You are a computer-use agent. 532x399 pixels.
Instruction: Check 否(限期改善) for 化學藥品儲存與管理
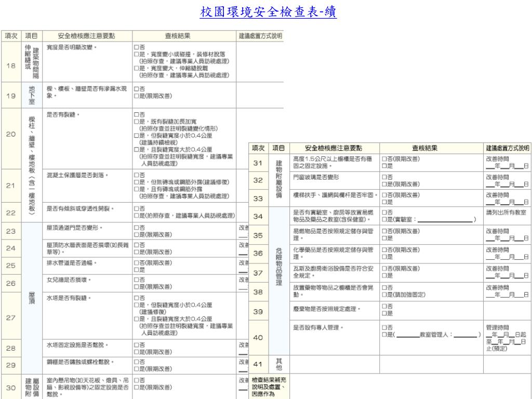(x=384, y=250)
